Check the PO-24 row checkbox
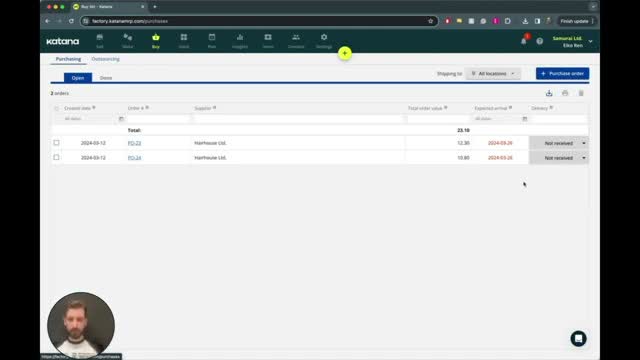Screen dimensions: 640x360 56,158
